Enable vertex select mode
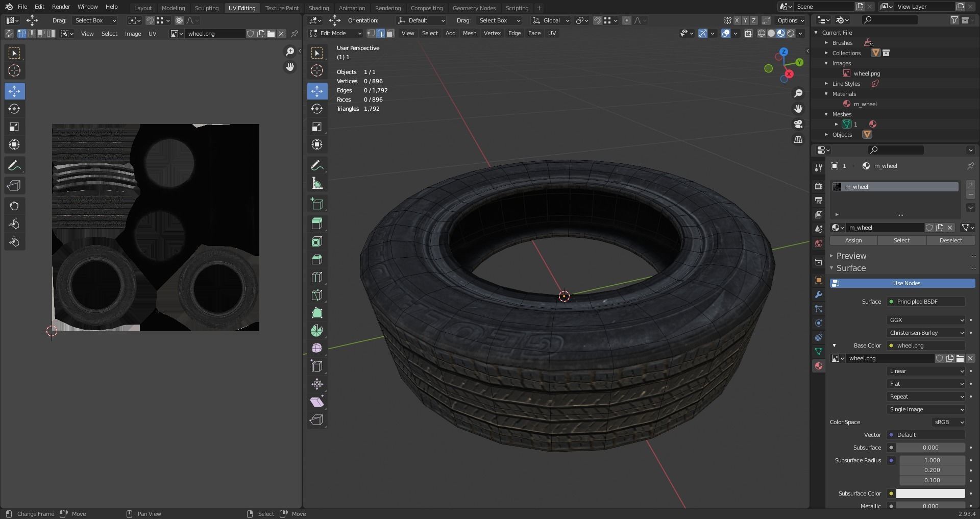The image size is (980, 519). pyautogui.click(x=371, y=33)
